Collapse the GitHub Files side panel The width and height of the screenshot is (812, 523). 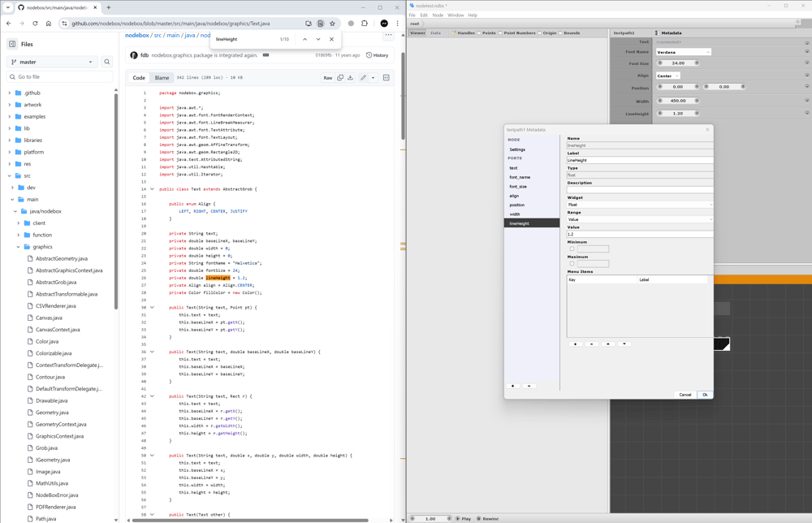pyautogui.click(x=12, y=45)
